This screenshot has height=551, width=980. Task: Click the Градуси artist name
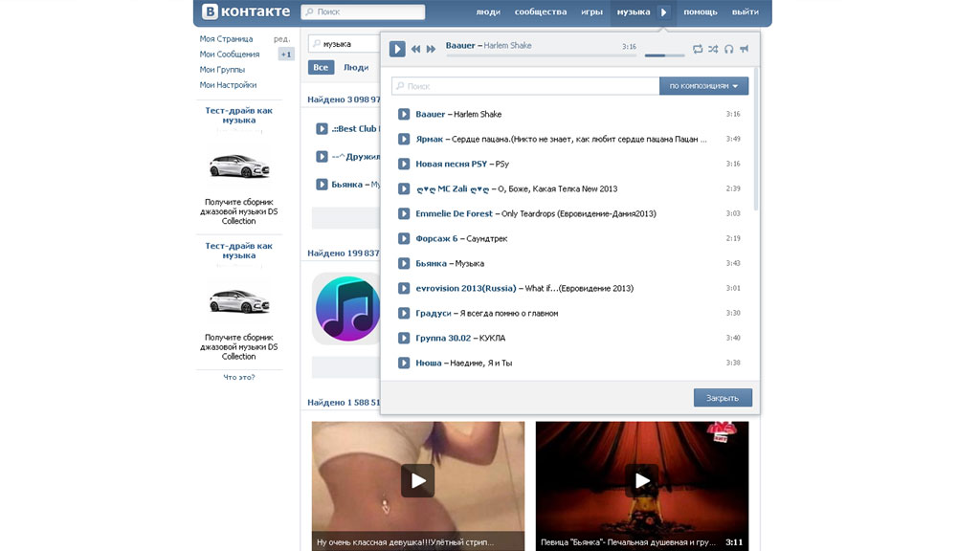click(x=434, y=313)
